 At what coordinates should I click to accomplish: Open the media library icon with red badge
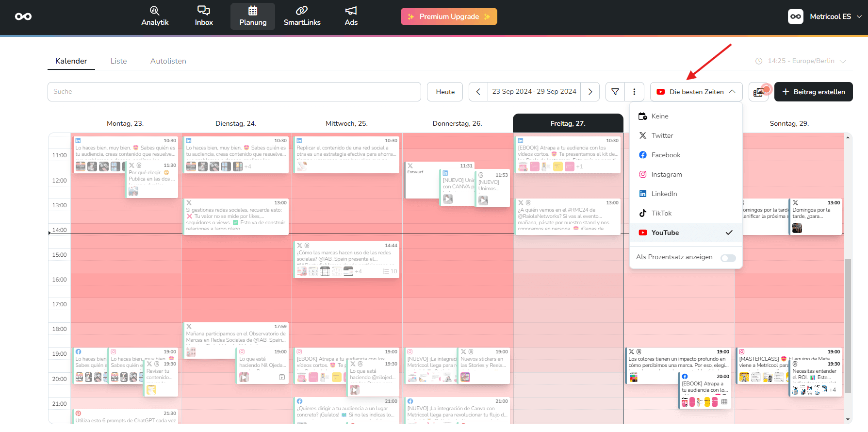tap(759, 92)
